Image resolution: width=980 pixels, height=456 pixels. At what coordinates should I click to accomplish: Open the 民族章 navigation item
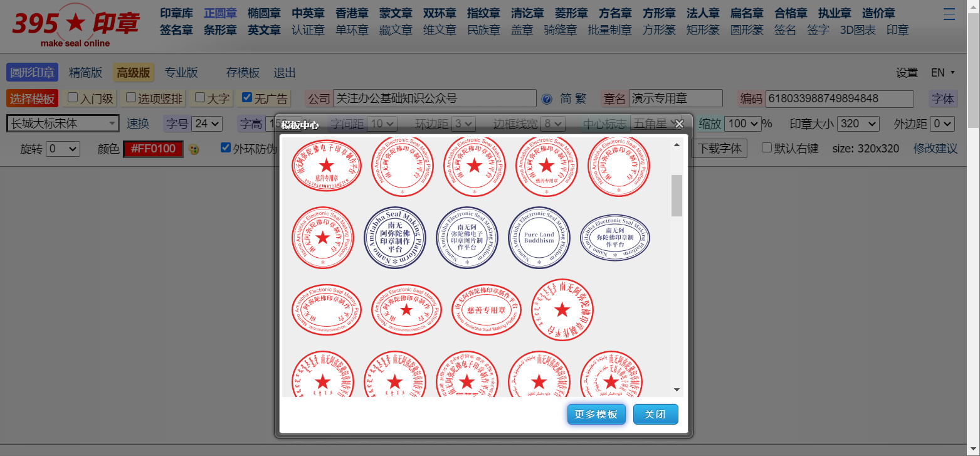click(483, 30)
